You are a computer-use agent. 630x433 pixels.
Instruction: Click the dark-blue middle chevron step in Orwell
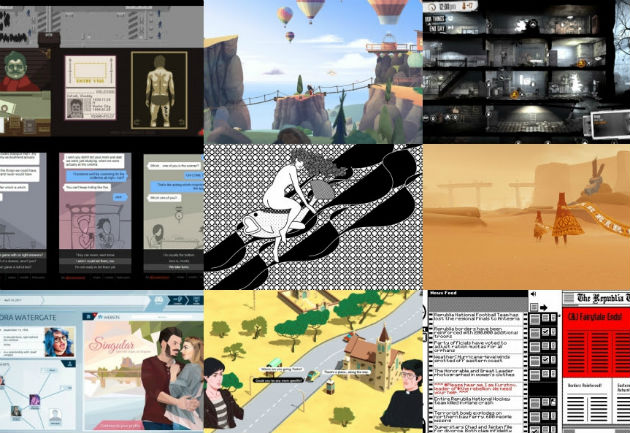pos(179,300)
